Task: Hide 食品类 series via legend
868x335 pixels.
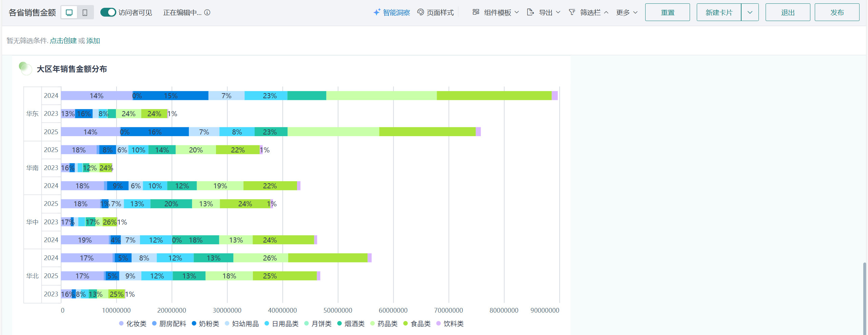Action: [x=417, y=324]
